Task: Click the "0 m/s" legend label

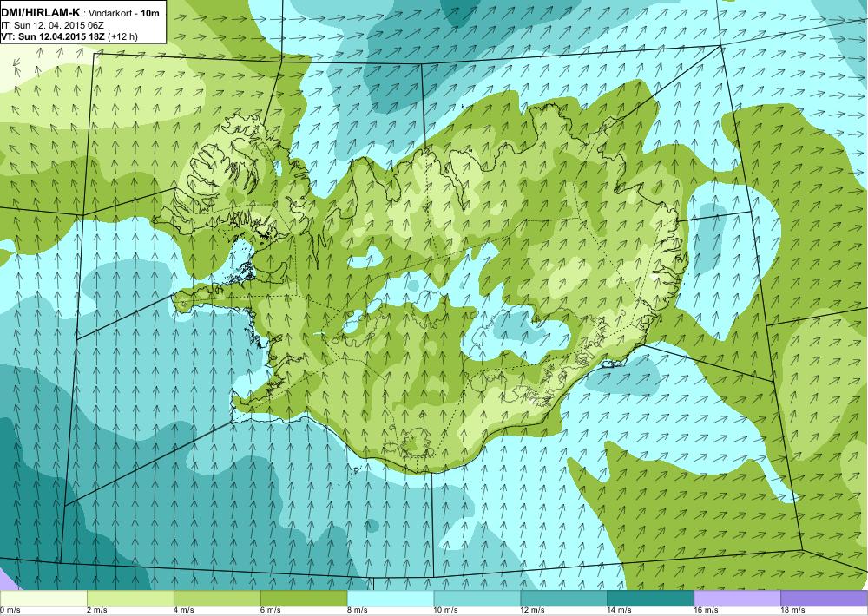Action: (x=10, y=611)
